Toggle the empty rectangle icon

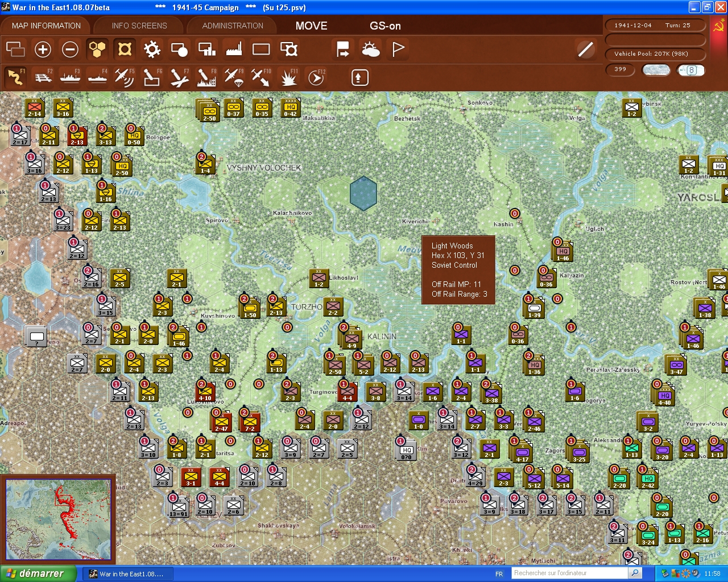261,49
